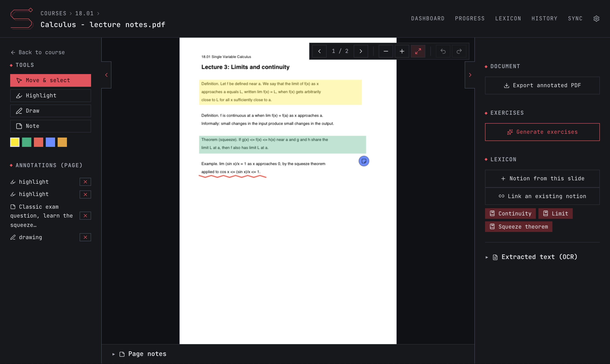Select the drawing annotation entry
The height and width of the screenshot is (364, 610).
pos(26,237)
